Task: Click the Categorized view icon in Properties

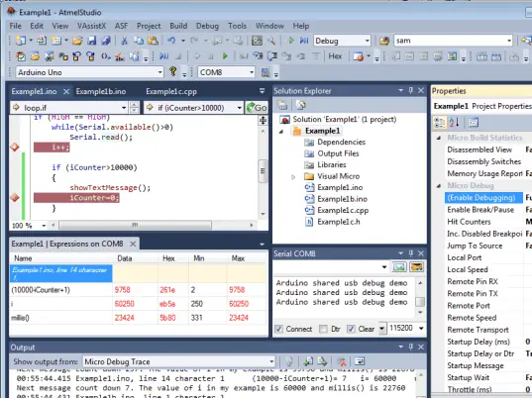Action: pyautogui.click(x=440, y=123)
